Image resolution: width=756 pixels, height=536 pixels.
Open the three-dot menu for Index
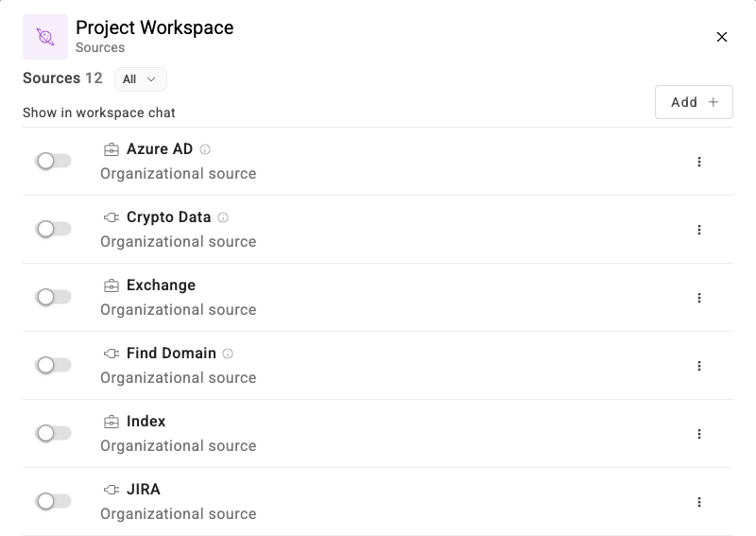(x=699, y=434)
